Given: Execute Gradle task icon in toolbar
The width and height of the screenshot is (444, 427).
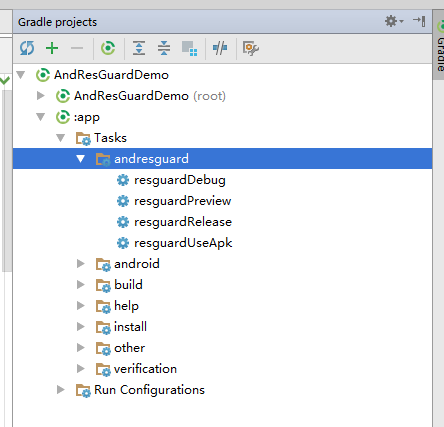Looking at the screenshot, I should (108, 48).
